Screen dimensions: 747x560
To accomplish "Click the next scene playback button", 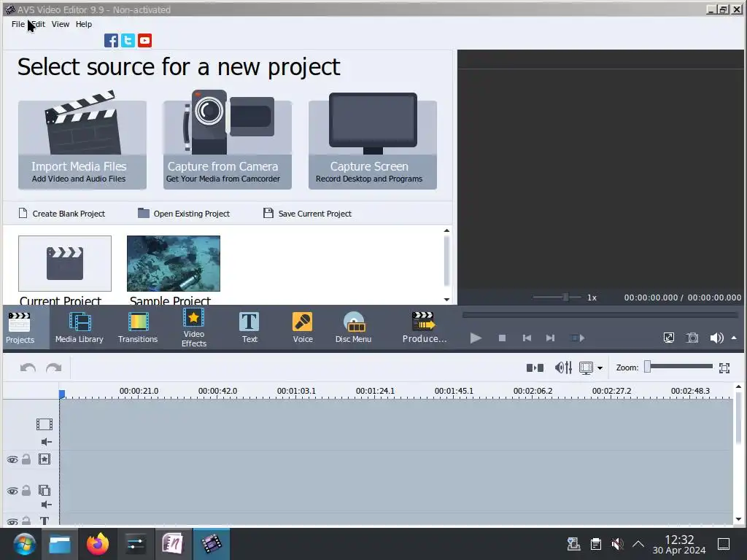I will 578,338.
